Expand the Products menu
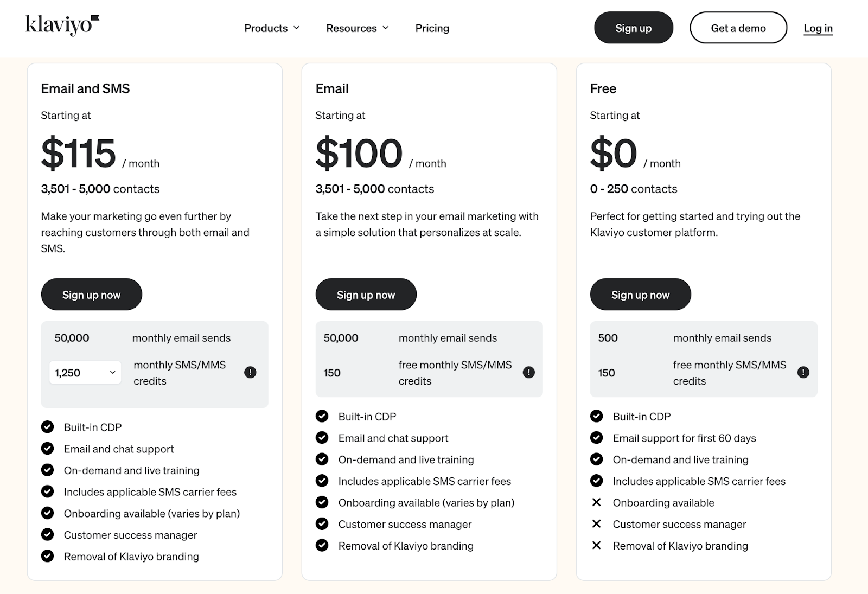This screenshot has width=868, height=594. pos(272,28)
